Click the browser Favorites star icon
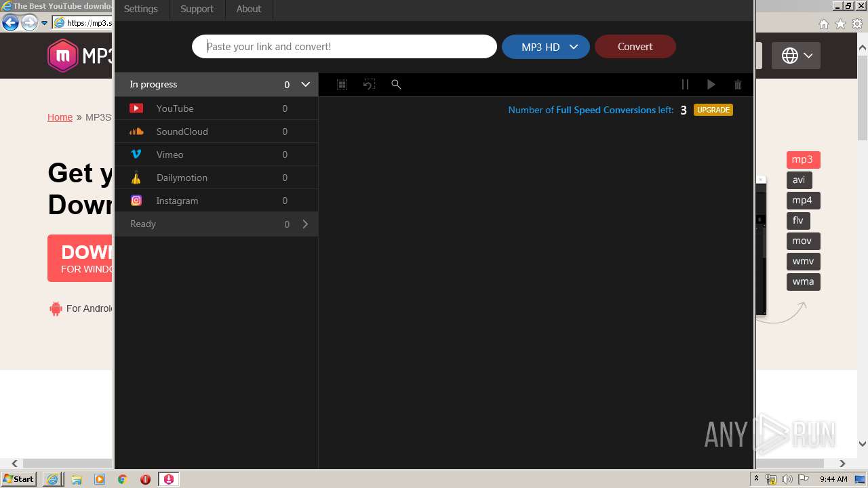868x488 pixels. (x=840, y=24)
